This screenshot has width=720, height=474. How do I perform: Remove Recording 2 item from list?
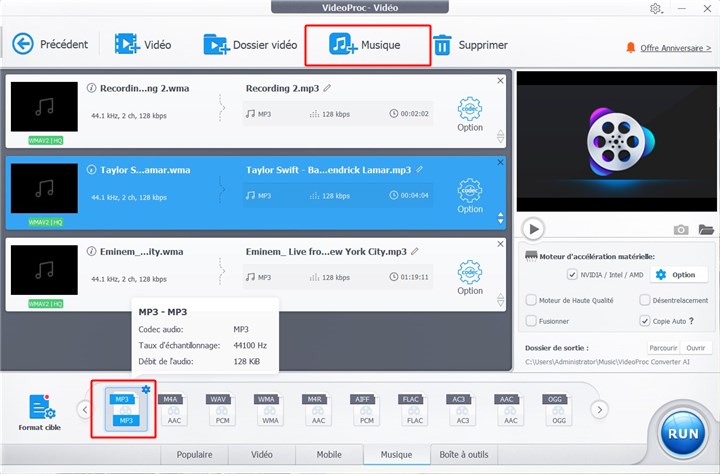pyautogui.click(x=501, y=80)
